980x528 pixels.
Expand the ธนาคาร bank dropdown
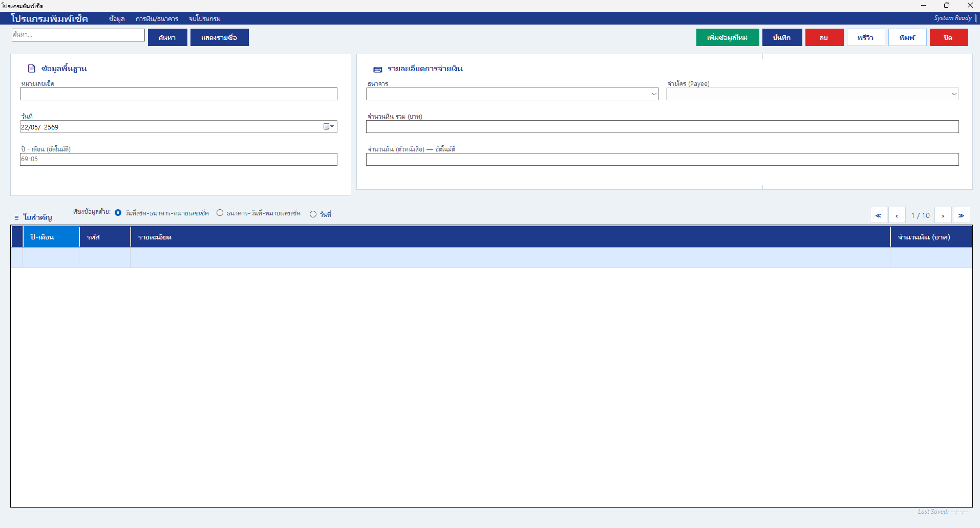[x=654, y=94]
